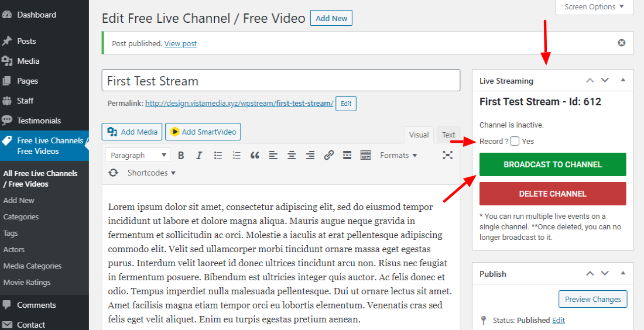Apply italic formatting to text
This screenshot has width=644, height=330.
[x=199, y=155]
